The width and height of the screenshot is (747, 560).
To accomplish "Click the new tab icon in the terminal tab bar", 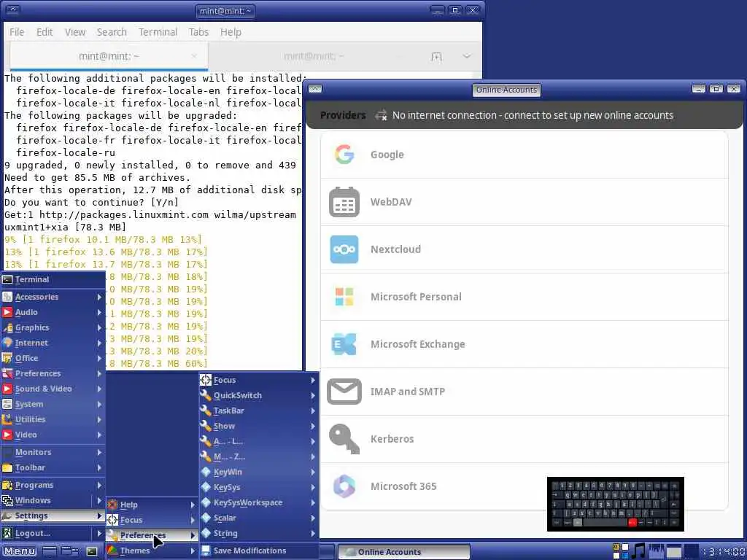I will click(436, 57).
